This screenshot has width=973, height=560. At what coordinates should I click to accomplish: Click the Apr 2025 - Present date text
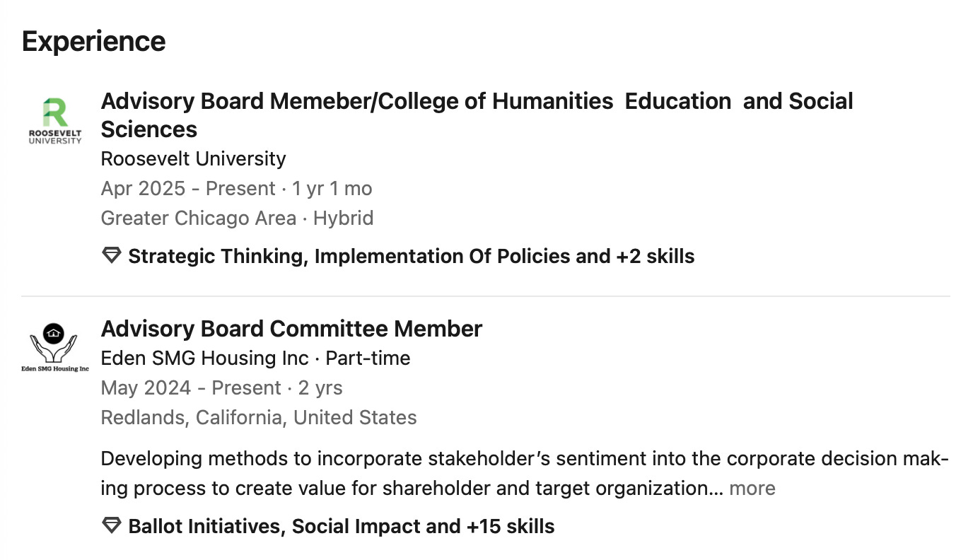(x=188, y=189)
